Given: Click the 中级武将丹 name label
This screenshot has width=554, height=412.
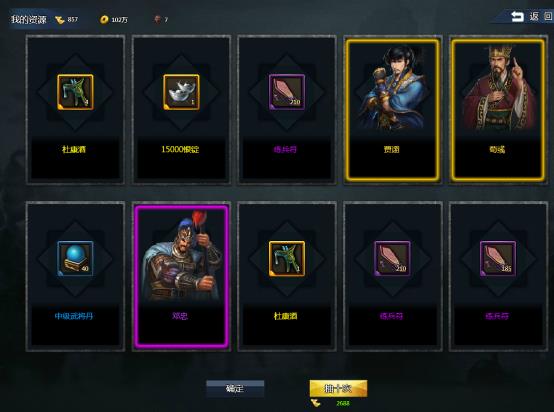Looking at the screenshot, I should [74, 316].
